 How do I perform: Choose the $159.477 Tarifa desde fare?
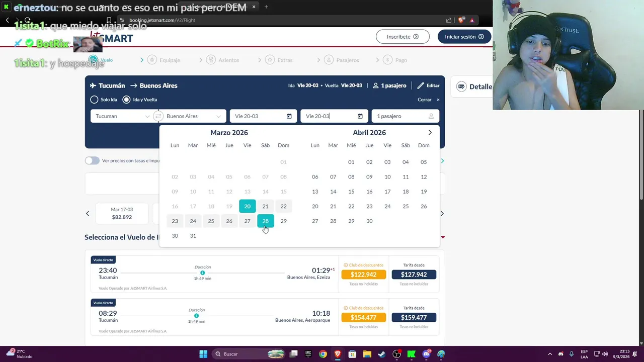(x=414, y=317)
